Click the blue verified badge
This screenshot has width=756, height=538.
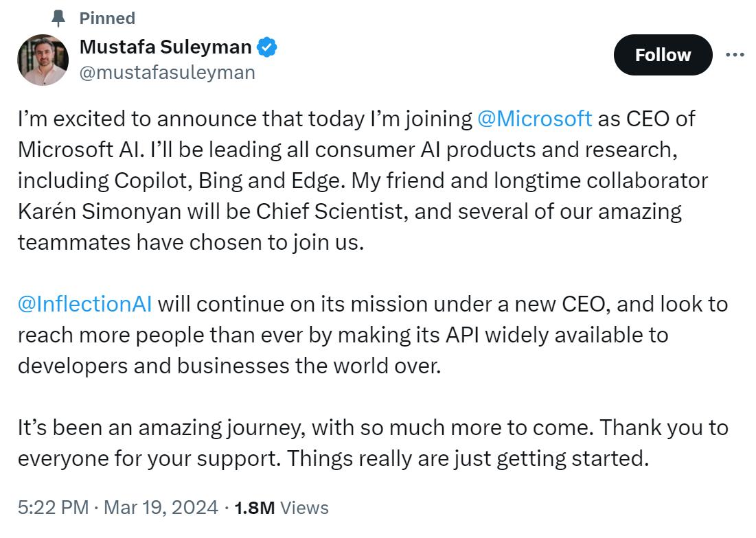(266, 47)
